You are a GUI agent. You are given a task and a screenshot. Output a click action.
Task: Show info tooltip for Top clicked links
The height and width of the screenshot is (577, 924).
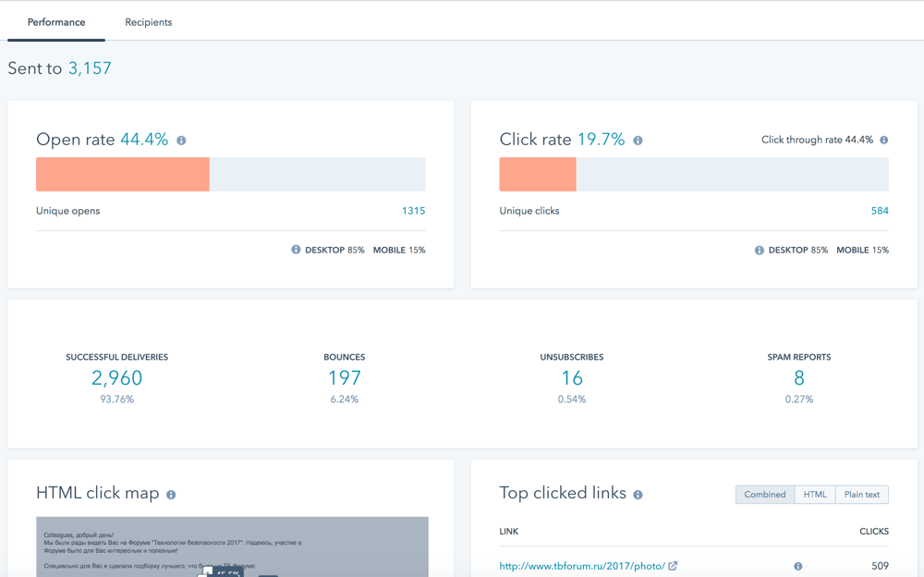(638, 495)
